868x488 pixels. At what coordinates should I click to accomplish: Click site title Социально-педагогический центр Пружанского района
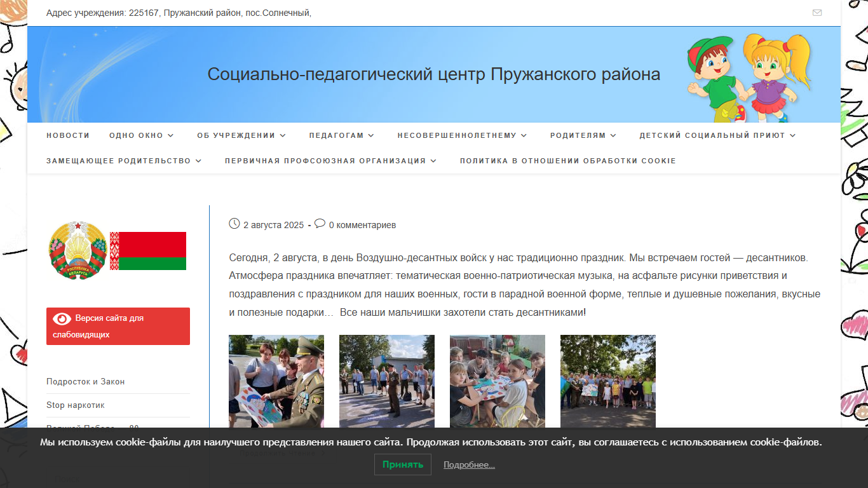point(434,74)
